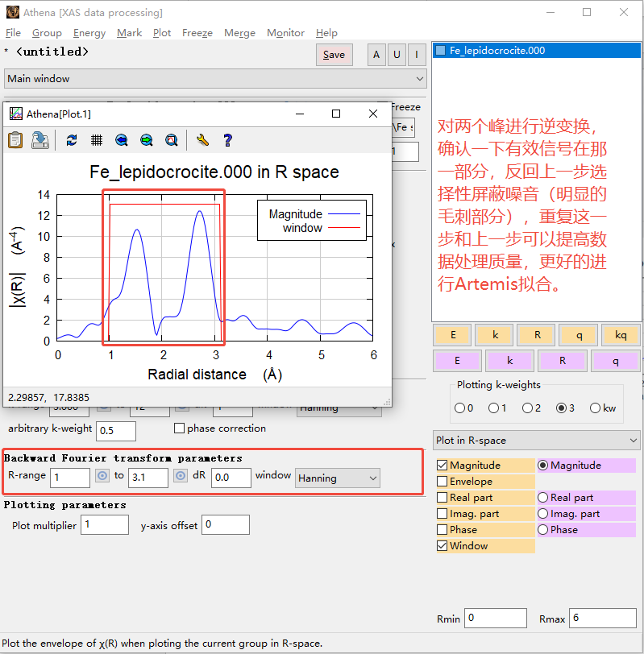Open the Merge menu

pyautogui.click(x=239, y=33)
